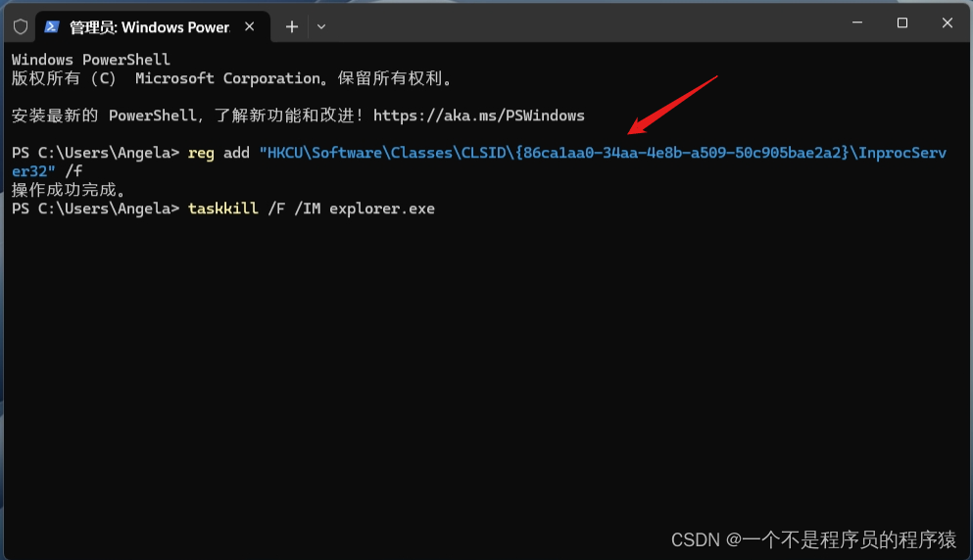
Task: Click the 'er32" /f' wrapped line
Action: 46,171
